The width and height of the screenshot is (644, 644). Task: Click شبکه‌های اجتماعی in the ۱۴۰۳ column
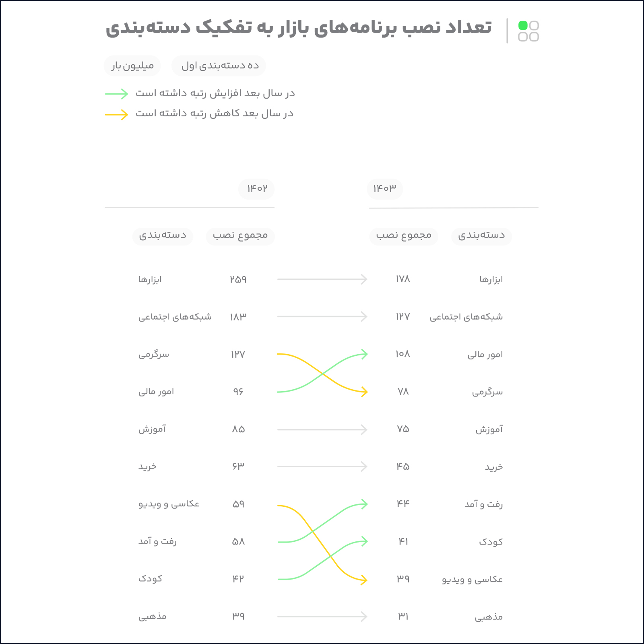(466, 317)
